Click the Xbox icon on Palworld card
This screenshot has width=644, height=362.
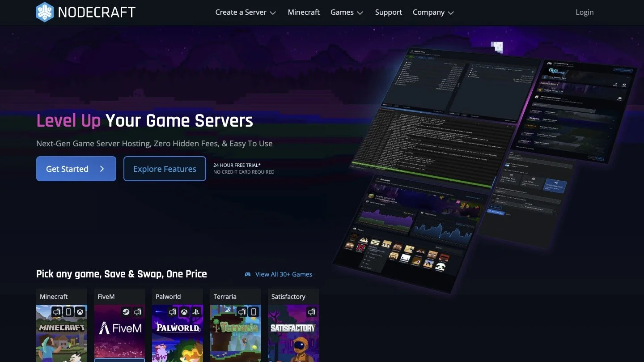(184, 312)
